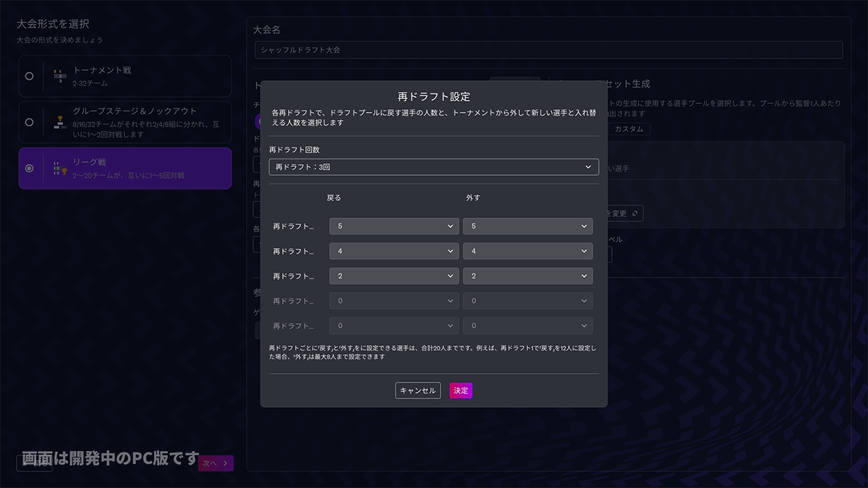Click the 次へ button in the background
868x488 pixels.
pyautogui.click(x=216, y=463)
